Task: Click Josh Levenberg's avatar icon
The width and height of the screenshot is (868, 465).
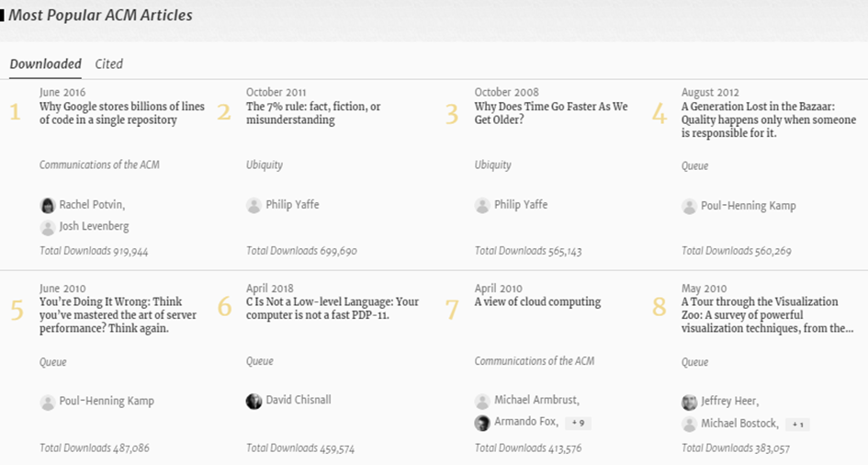Action: [x=48, y=227]
